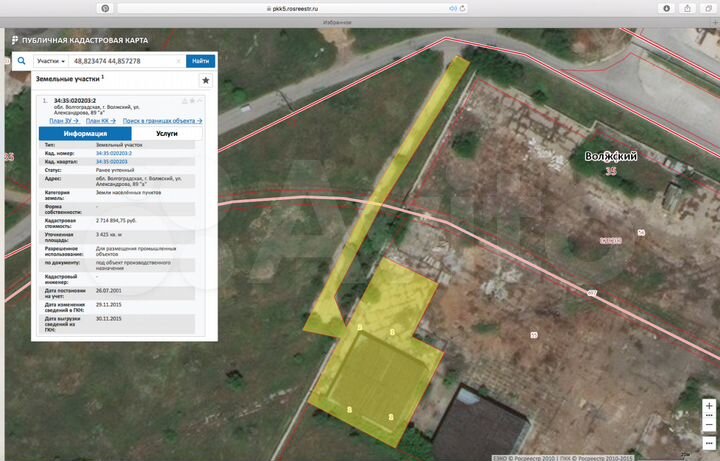
Task: Open the Участки search type dropdown
Action: (48, 61)
